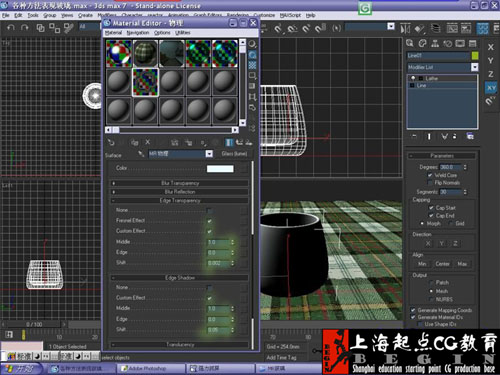
Task: Click Get Material icon in Material Editor
Action: tap(111, 143)
